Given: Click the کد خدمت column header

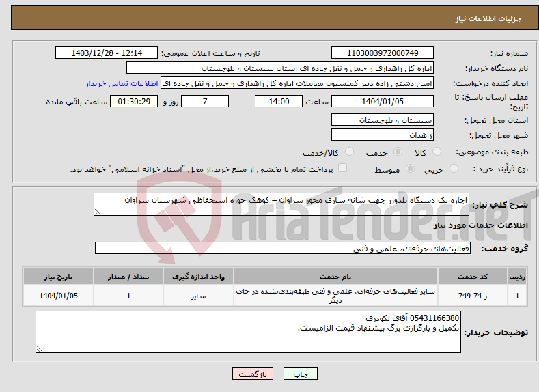Looking at the screenshot, I should [x=473, y=277].
